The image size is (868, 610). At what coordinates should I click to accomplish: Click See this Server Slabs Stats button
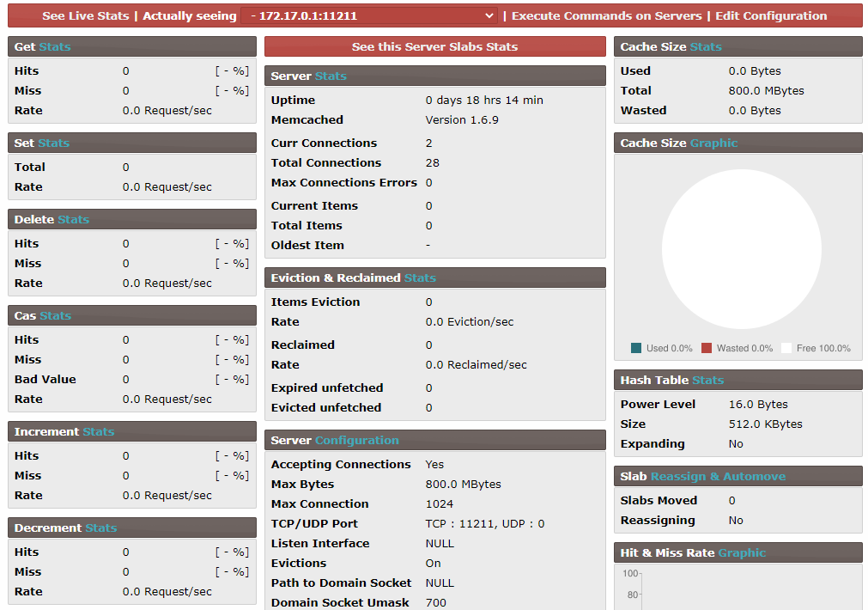point(434,46)
